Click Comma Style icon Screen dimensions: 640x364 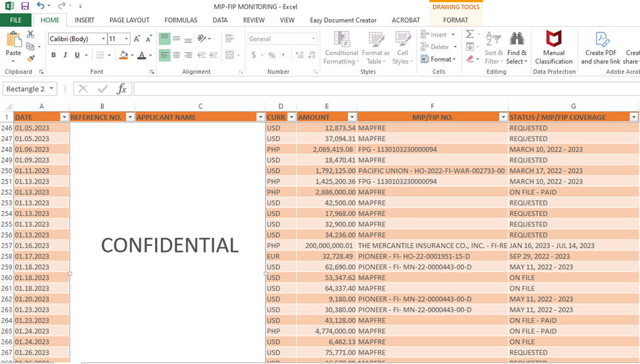pos(283,55)
